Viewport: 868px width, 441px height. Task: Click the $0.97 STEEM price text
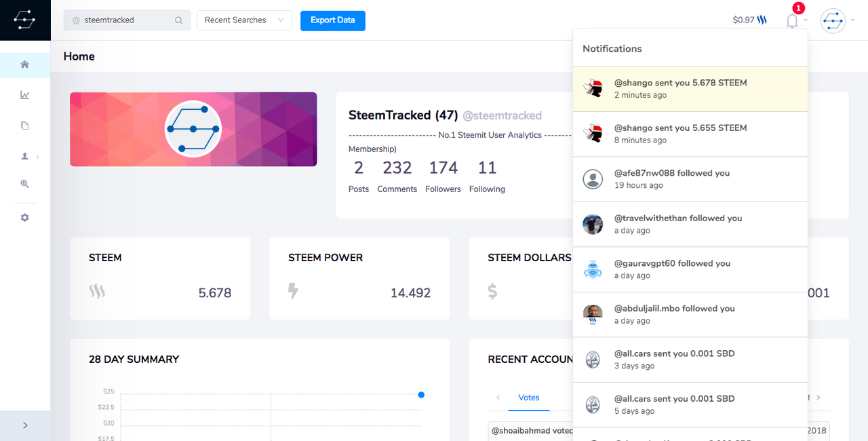(x=744, y=20)
